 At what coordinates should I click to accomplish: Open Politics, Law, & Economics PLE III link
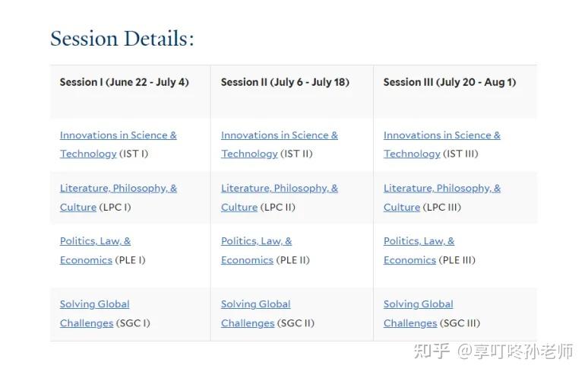point(419,241)
